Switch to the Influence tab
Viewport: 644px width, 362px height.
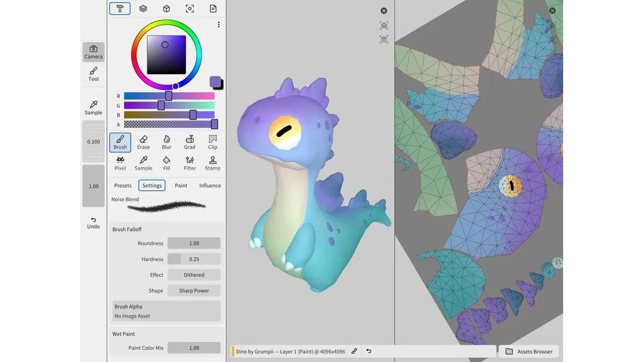click(210, 186)
